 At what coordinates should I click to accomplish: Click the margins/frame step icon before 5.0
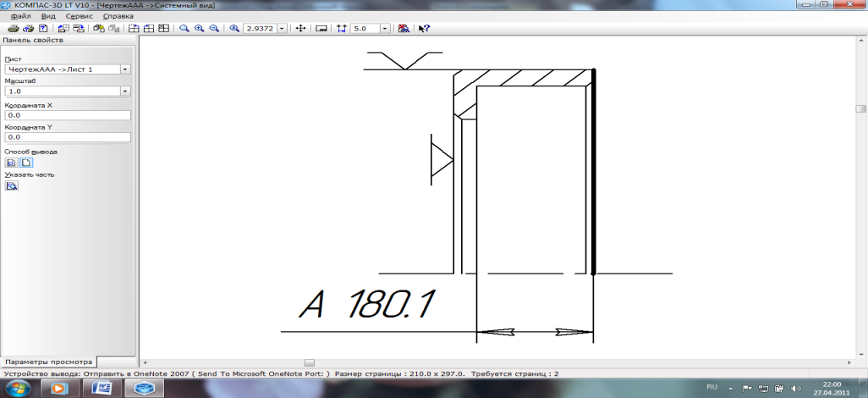pos(341,28)
